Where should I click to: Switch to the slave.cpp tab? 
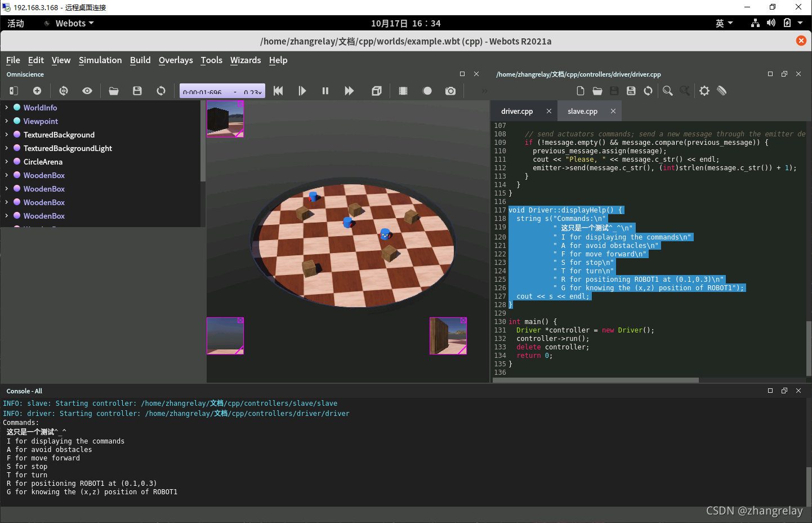pos(582,112)
